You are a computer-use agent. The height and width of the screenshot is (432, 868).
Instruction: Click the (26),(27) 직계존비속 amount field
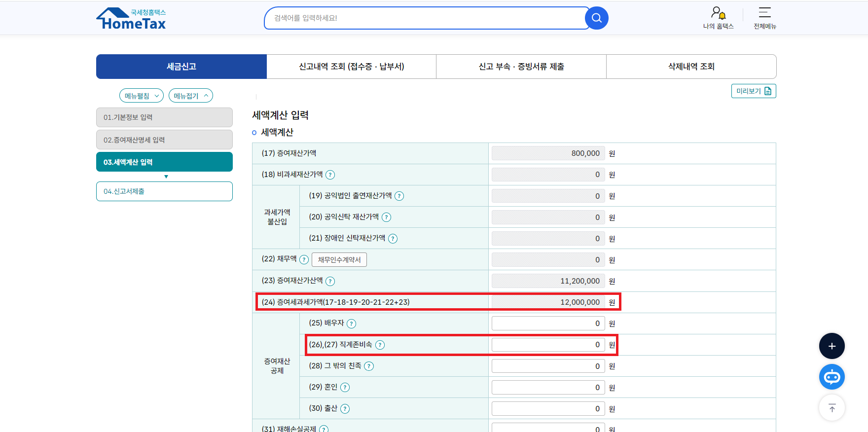pyautogui.click(x=548, y=345)
